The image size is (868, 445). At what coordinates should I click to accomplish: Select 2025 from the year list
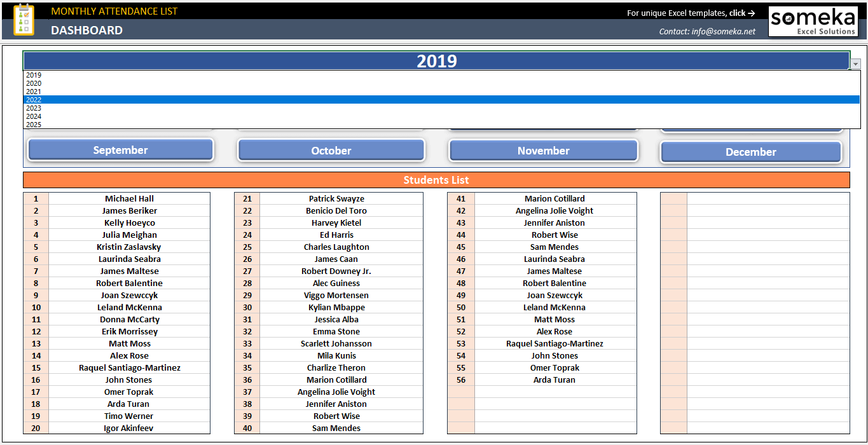tap(441, 125)
